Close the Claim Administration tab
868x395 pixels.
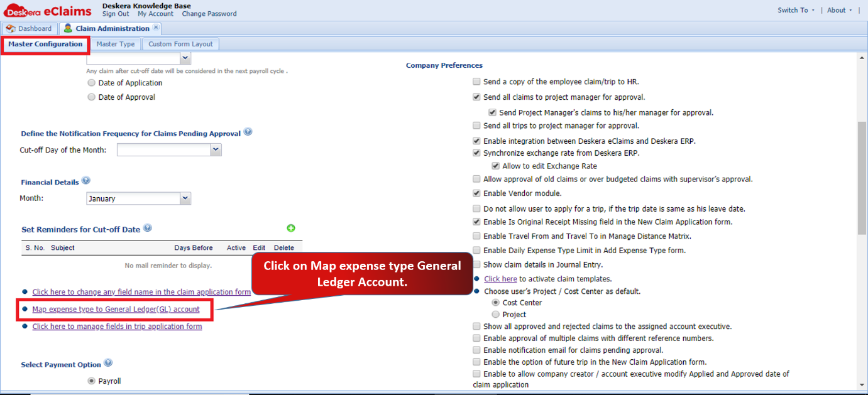[156, 28]
